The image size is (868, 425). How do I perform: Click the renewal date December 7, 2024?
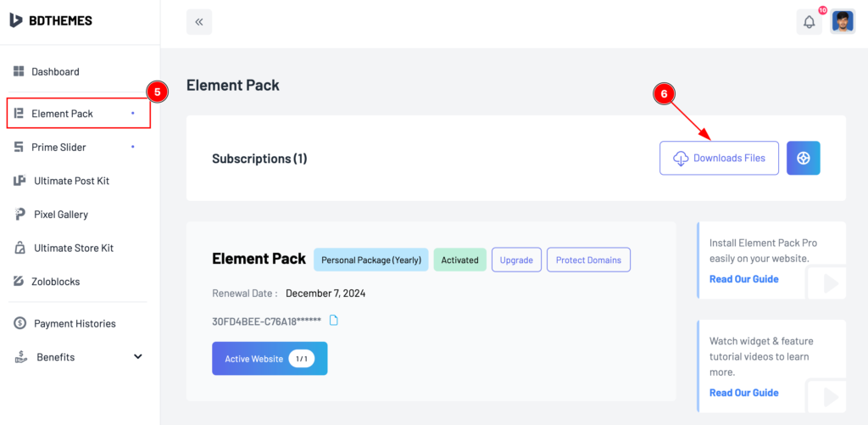[325, 294]
